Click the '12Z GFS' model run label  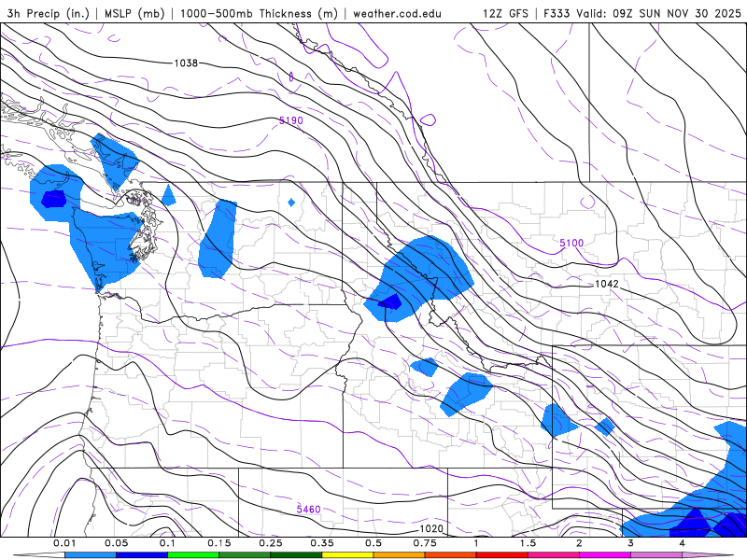pyautogui.click(x=505, y=14)
